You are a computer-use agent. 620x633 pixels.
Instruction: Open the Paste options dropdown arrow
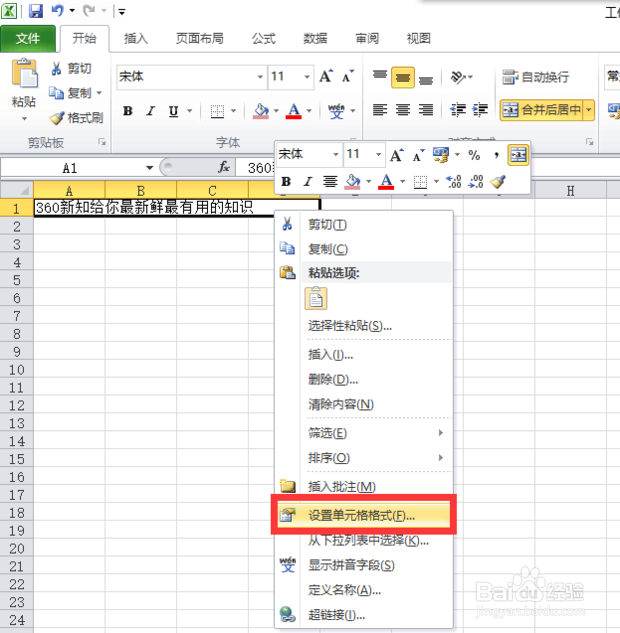[x=24, y=119]
